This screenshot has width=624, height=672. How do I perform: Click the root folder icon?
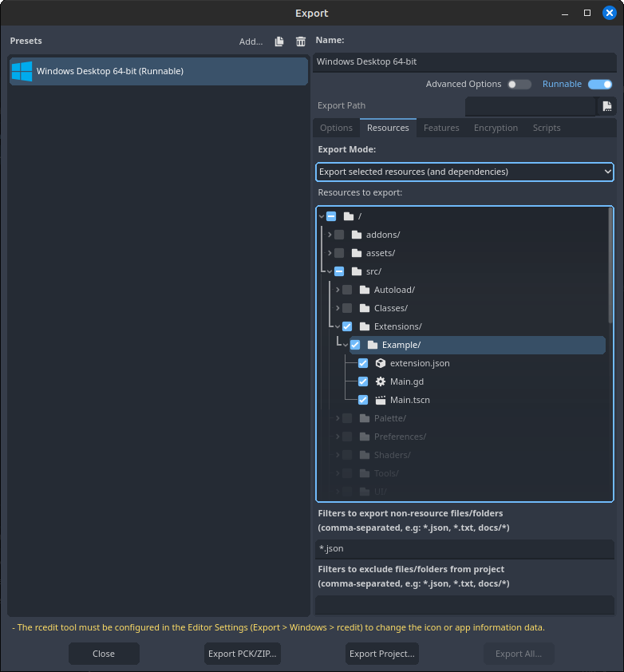click(349, 216)
